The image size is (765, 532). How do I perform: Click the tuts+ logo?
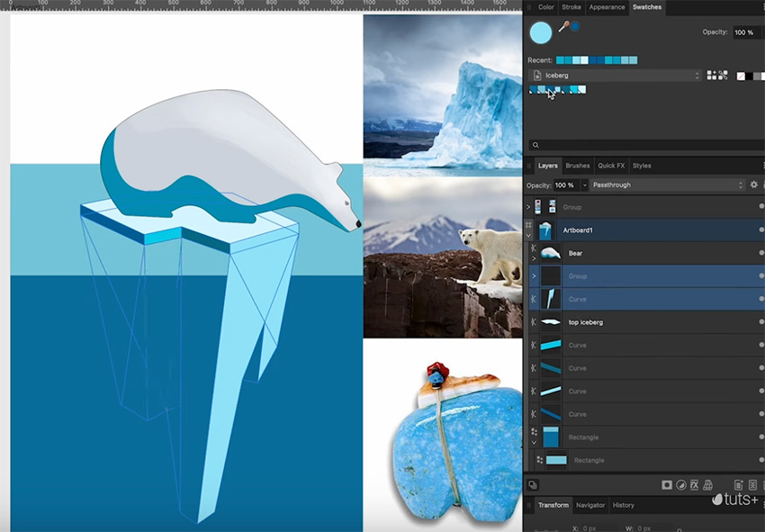coord(735,500)
